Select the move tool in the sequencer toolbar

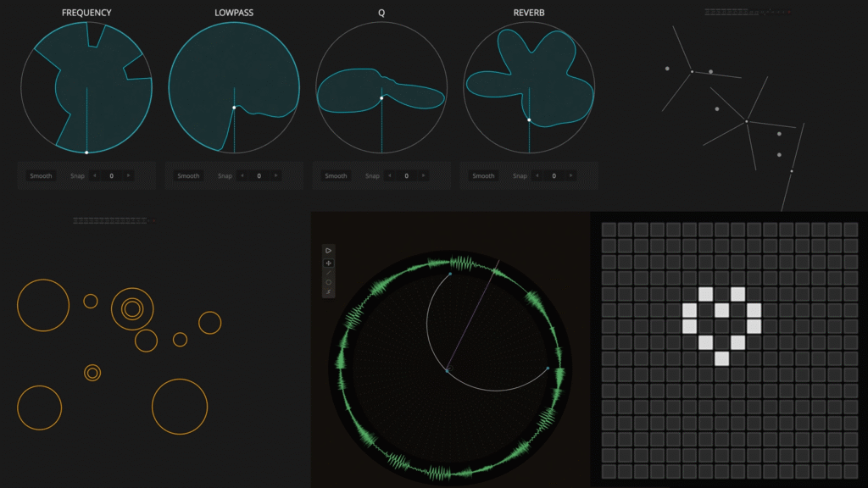[x=328, y=263]
